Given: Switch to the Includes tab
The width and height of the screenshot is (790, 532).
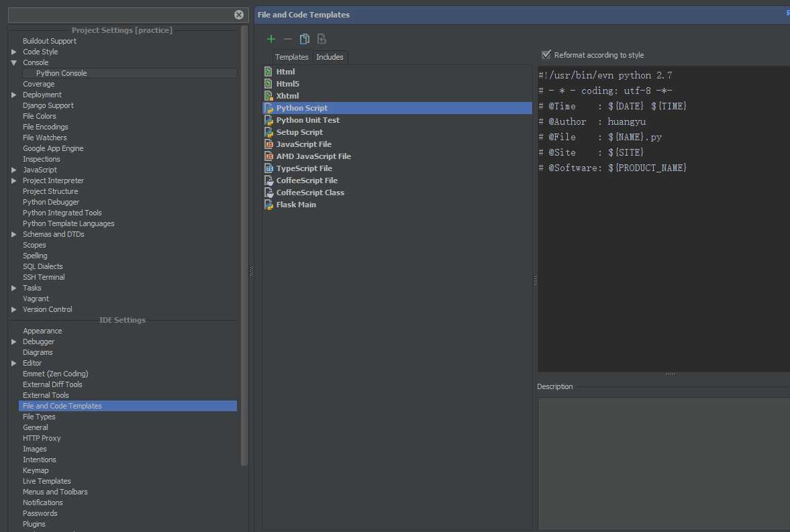Looking at the screenshot, I should (x=330, y=57).
